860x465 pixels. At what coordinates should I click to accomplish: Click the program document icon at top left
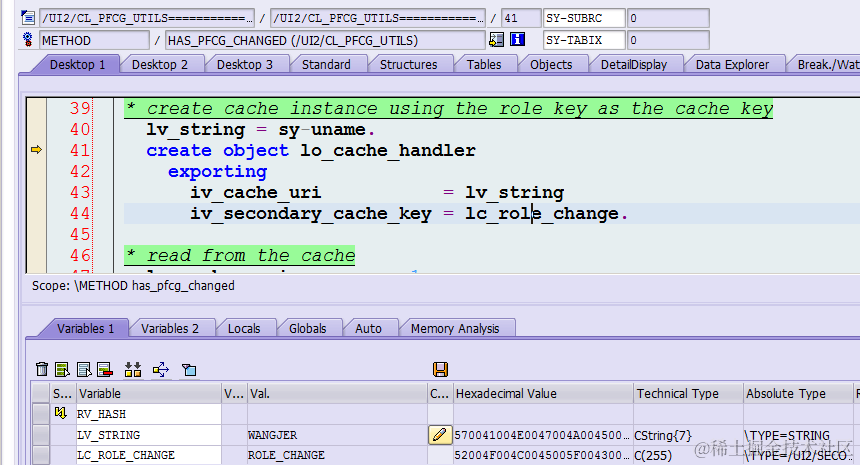point(28,18)
